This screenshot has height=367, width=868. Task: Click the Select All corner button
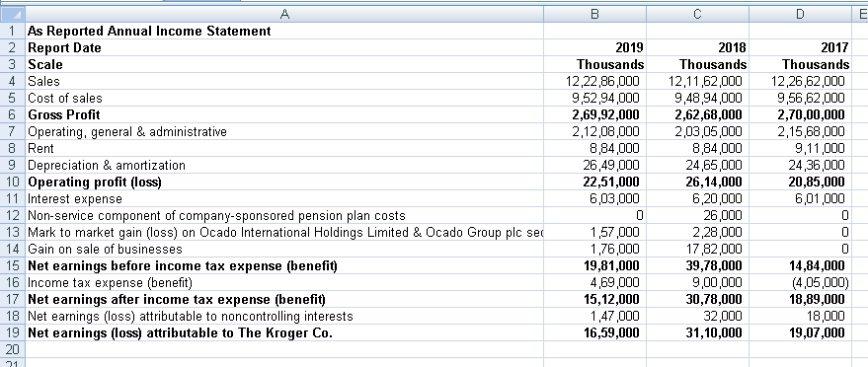[12, 14]
